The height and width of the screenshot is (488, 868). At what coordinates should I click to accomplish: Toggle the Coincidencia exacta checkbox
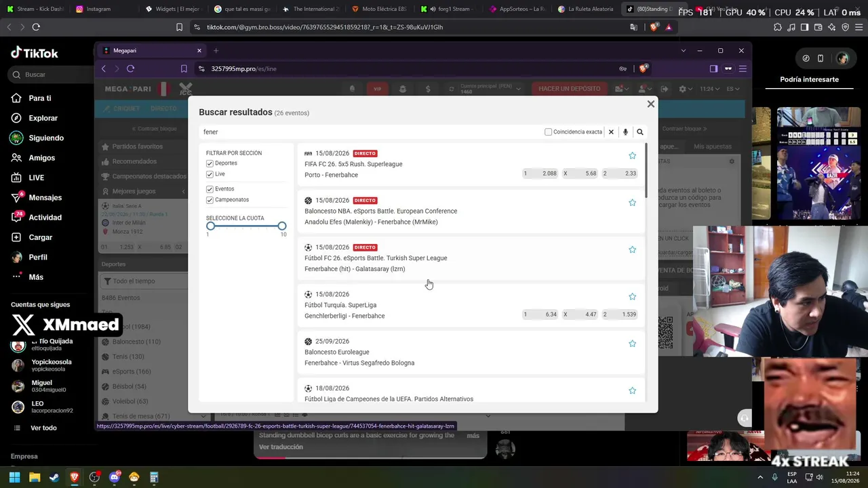[x=548, y=132]
